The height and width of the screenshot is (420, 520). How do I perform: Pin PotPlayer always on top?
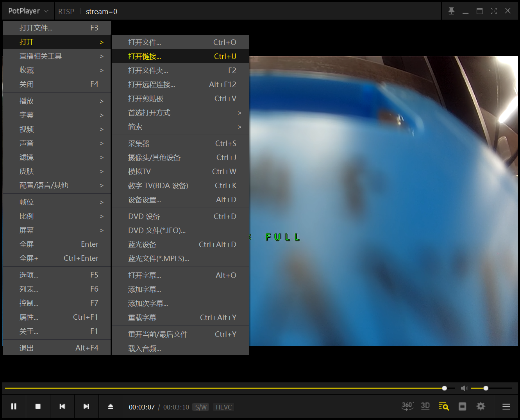(x=451, y=11)
